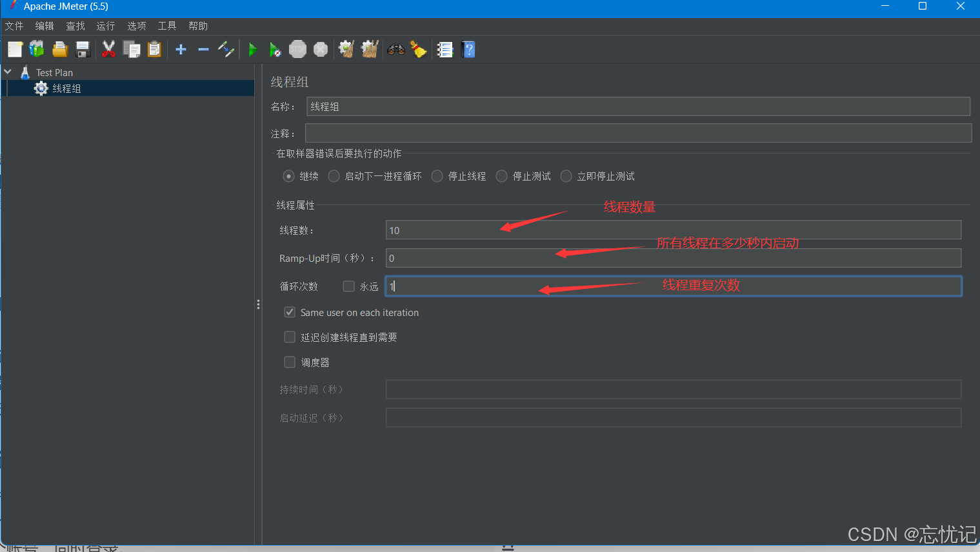Click the 注释 comment input field
Screen dimensions: 980x552
coord(638,133)
